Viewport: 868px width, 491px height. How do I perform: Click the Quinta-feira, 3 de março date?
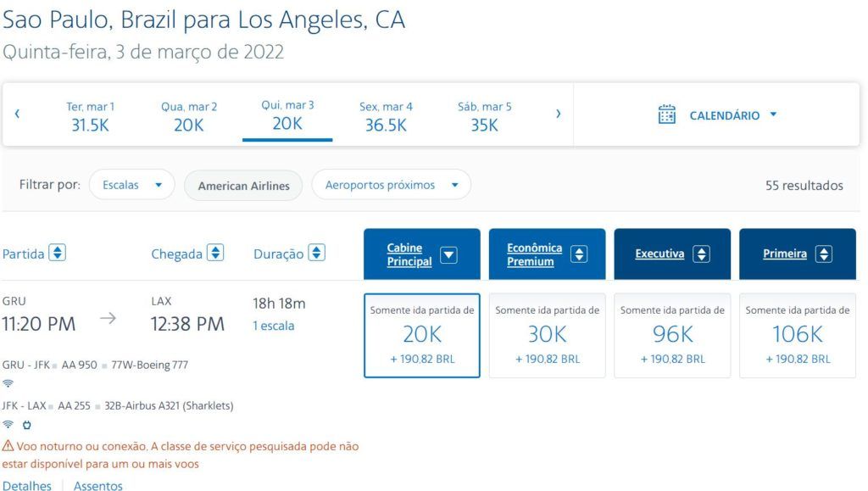pos(142,52)
